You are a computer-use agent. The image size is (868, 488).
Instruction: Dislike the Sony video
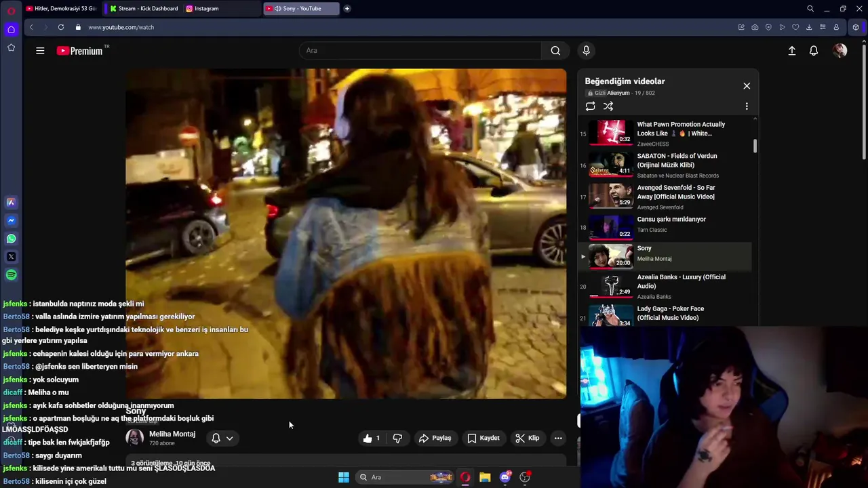click(x=397, y=439)
